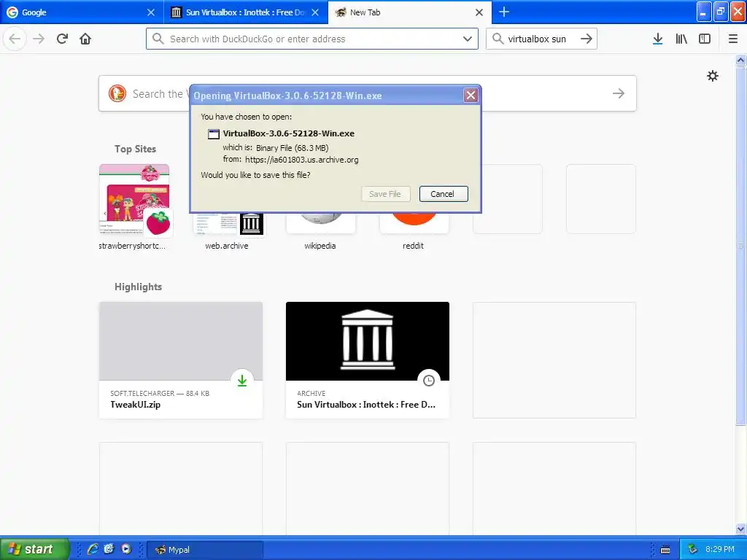Image resolution: width=747 pixels, height=560 pixels.
Task: Click Save File in the download dialog
Action: coord(385,194)
